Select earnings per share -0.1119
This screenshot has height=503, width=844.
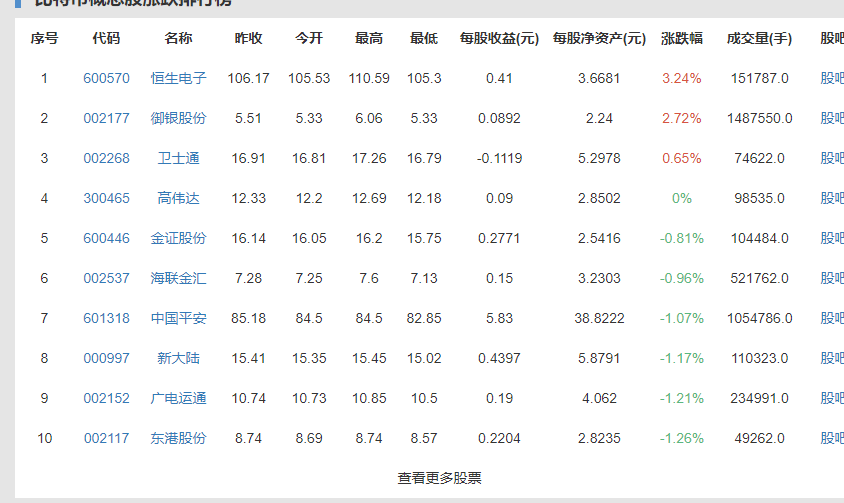(x=499, y=158)
